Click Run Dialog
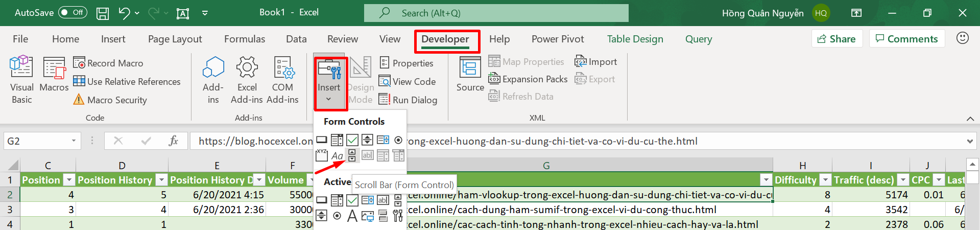This screenshot has height=230, width=980. pyautogui.click(x=408, y=100)
